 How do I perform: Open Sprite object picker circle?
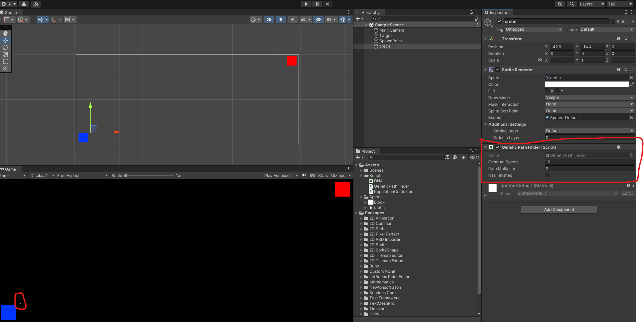point(632,78)
